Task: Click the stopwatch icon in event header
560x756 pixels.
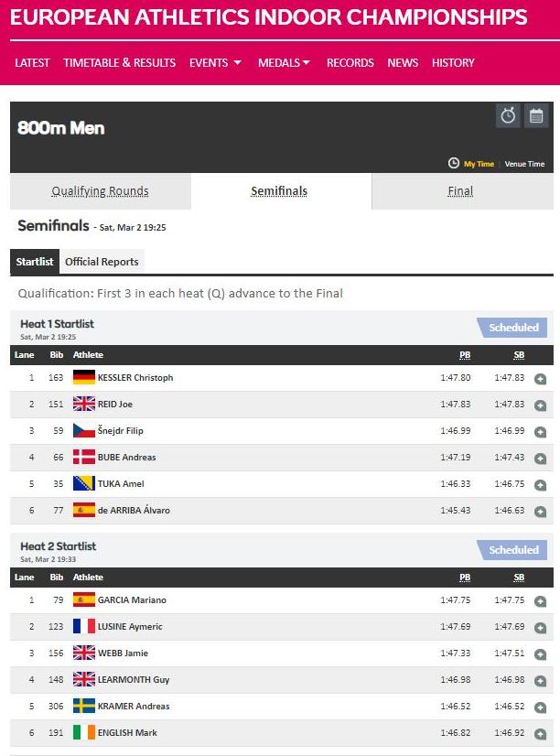Action: click(508, 116)
